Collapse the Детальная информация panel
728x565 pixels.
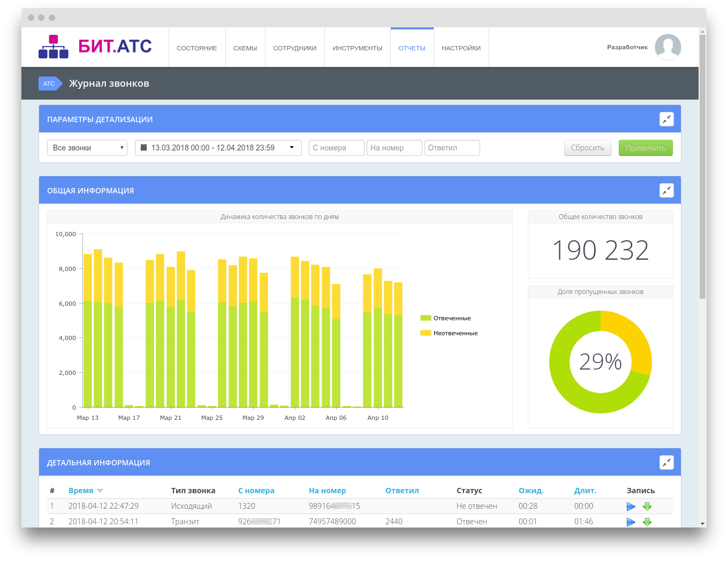[666, 463]
